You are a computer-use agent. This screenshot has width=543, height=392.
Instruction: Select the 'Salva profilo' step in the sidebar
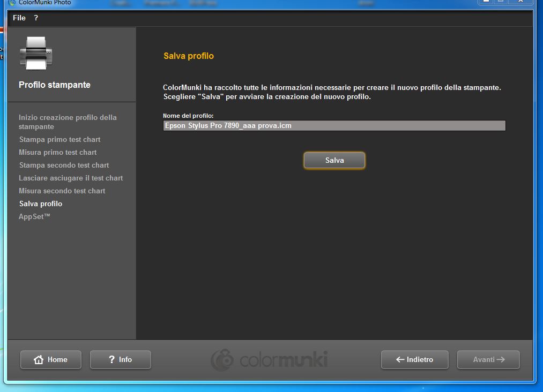(41, 203)
